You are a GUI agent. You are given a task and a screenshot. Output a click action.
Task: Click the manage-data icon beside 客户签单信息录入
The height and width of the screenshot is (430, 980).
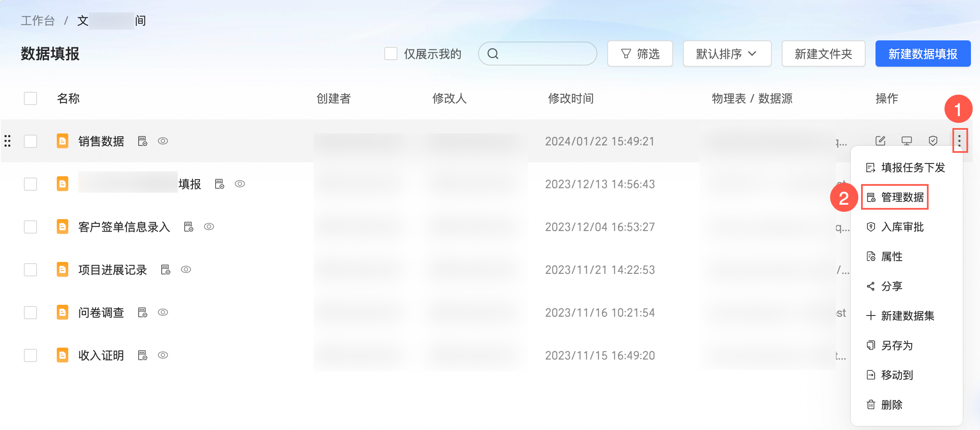[189, 227]
